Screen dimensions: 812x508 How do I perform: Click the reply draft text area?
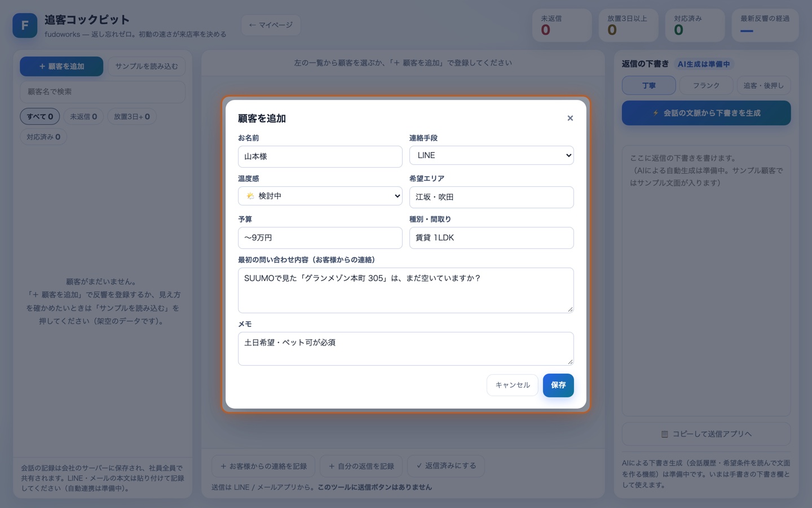point(706,281)
